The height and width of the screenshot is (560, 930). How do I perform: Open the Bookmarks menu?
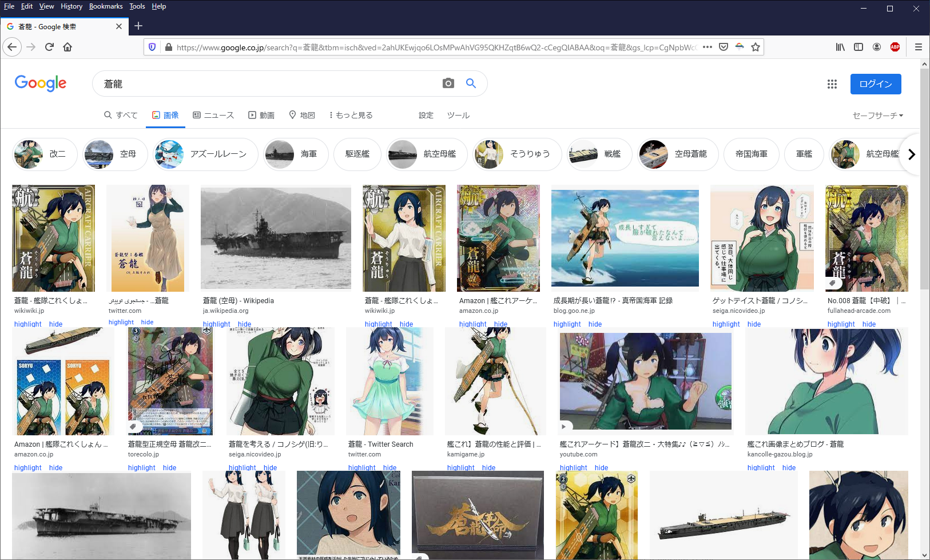(106, 6)
